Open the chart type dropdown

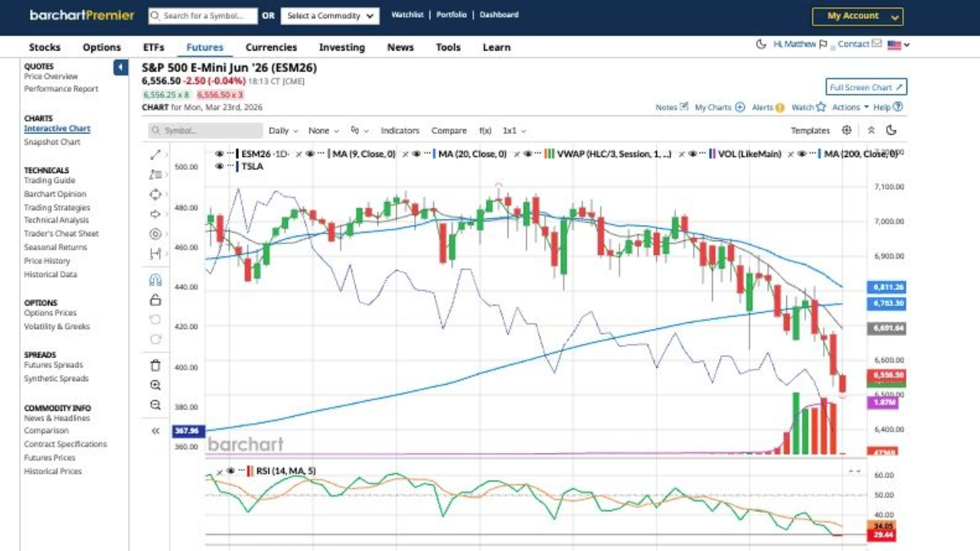360,131
